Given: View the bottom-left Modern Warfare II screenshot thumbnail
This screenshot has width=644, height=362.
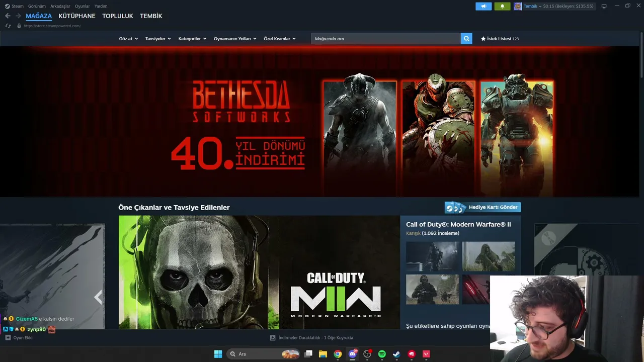Looking at the screenshot, I should point(433,289).
